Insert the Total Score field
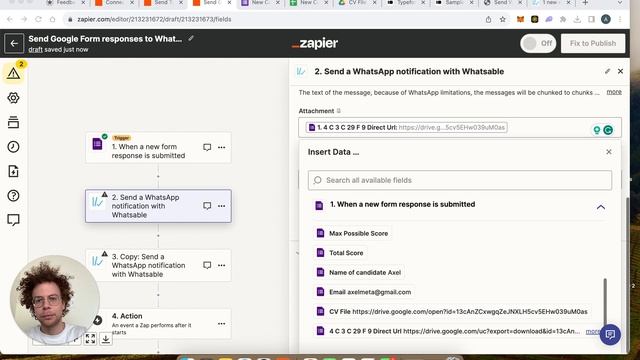Image resolution: width=640 pixels, height=360 pixels. [x=340, y=253]
